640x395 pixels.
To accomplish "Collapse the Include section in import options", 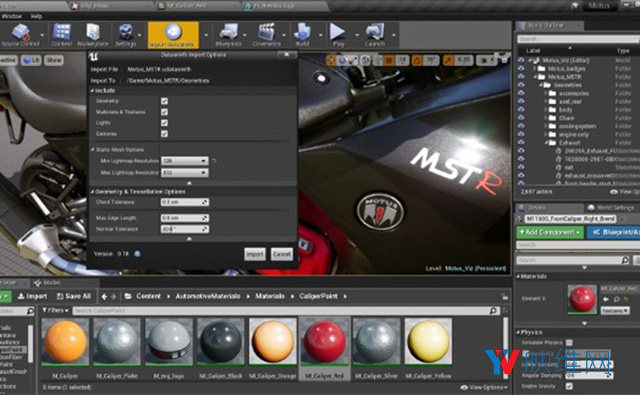I will (92, 91).
